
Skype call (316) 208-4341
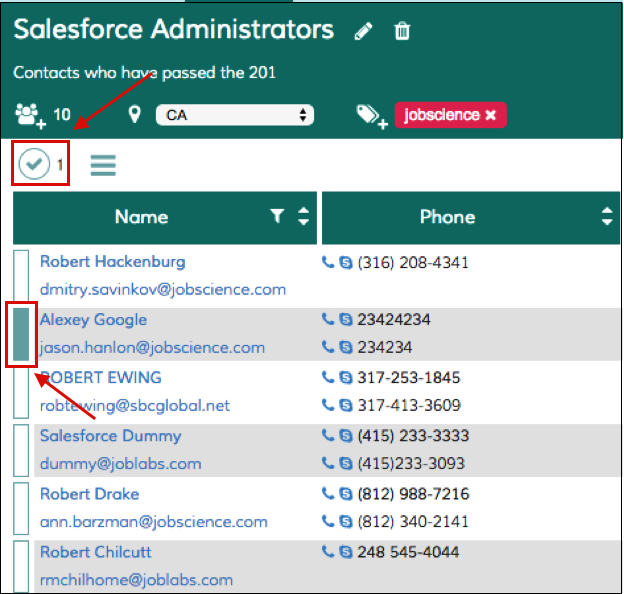pos(345,263)
